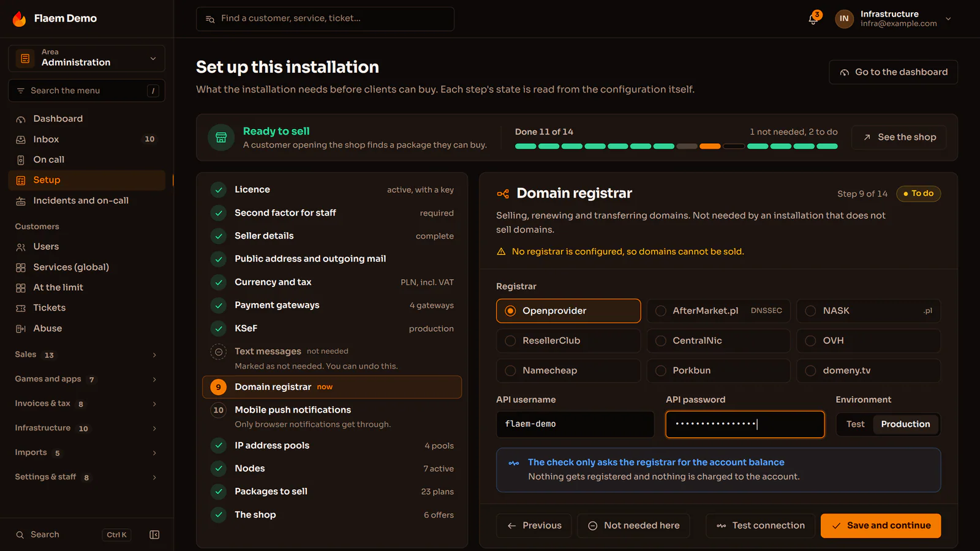
Task: Click the API password field
Action: tap(745, 424)
